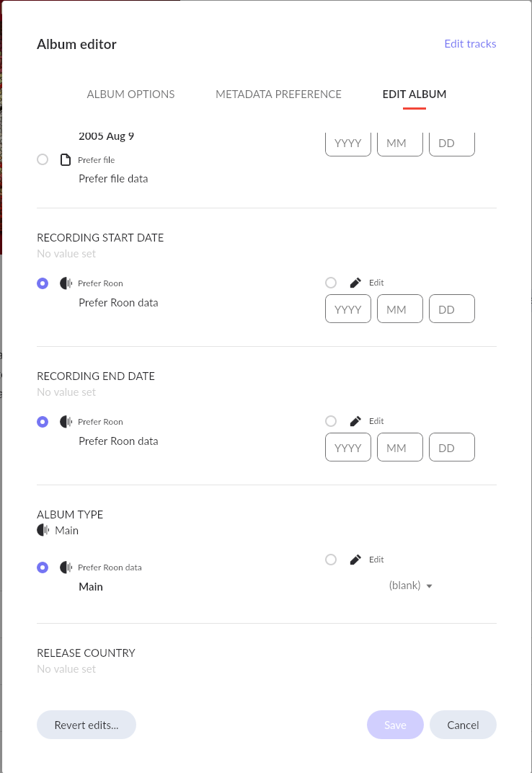Click pencil Edit icon for Recording Start Date
Screen dimensions: 532x773
click(x=355, y=283)
